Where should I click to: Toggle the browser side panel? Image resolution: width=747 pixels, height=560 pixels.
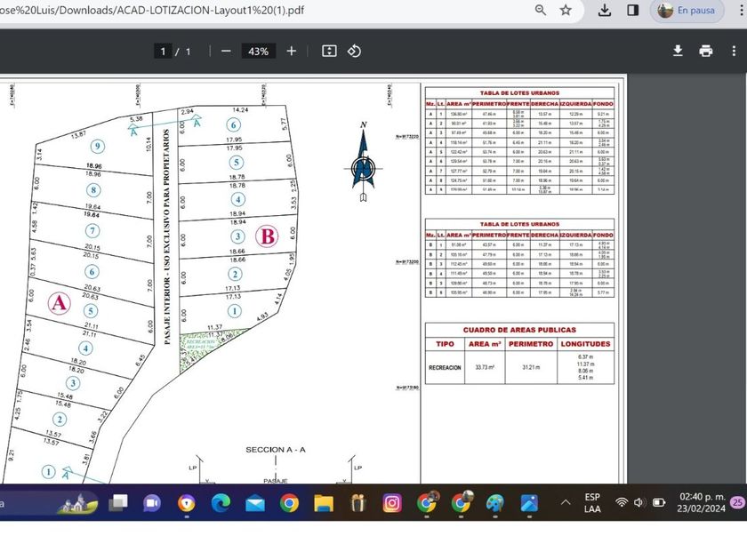pyautogui.click(x=632, y=11)
